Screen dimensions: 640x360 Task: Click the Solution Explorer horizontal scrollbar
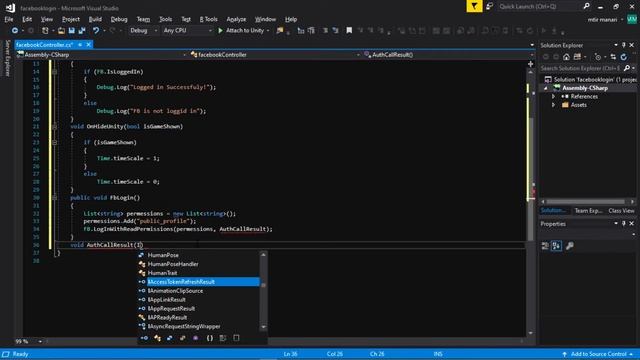pos(585,202)
